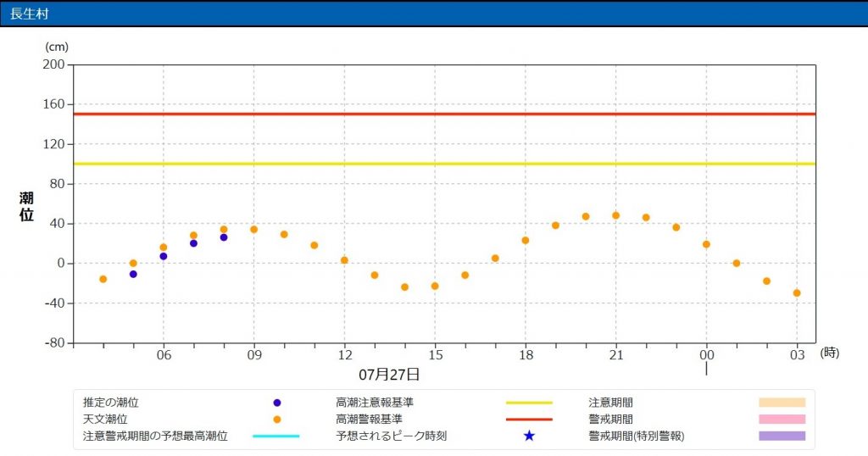Click the 推定の潮位 legend label
This screenshot has height=456, width=868.
(x=111, y=403)
